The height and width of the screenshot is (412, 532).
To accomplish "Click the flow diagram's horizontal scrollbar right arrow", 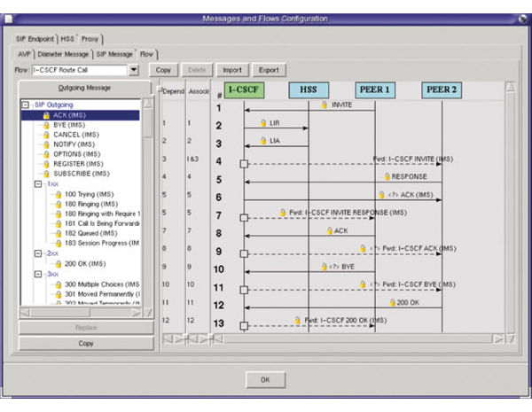I will [x=498, y=338].
